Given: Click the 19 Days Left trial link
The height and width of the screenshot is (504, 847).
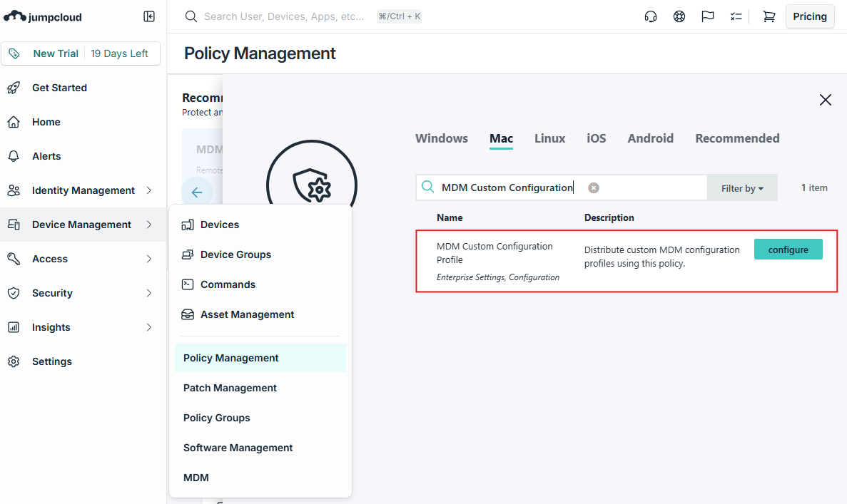Looking at the screenshot, I should (119, 53).
